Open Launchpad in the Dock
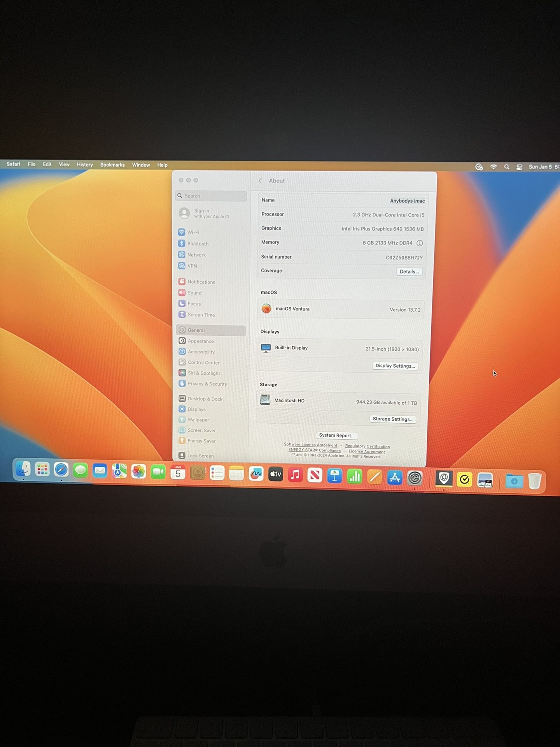560x747 pixels. pos(42,469)
